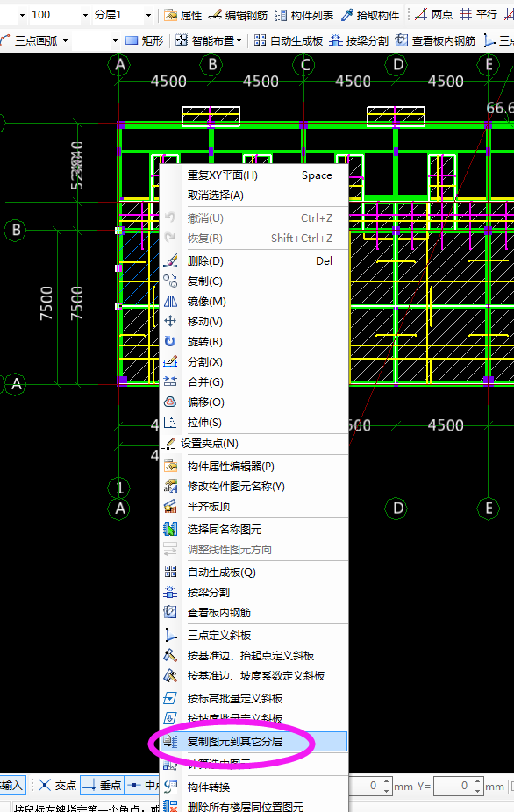Click 移动(V) move menu entry
514x812 pixels.
tap(253, 322)
